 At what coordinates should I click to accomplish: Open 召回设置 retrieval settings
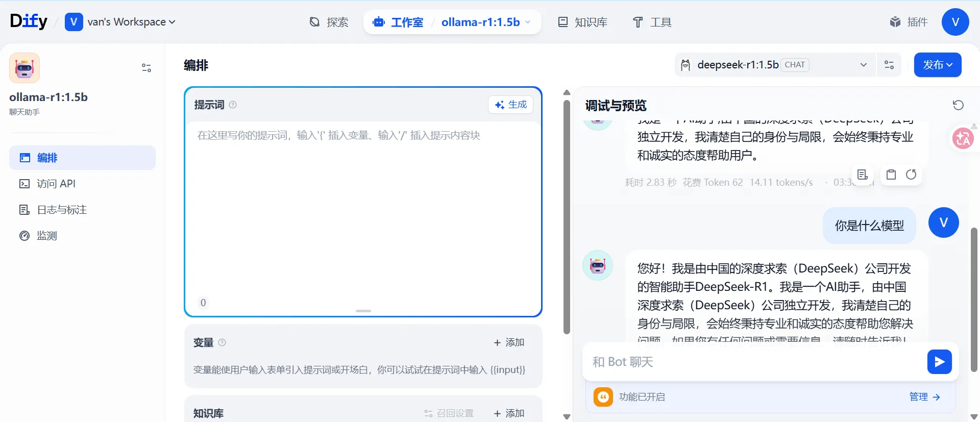coord(449,413)
